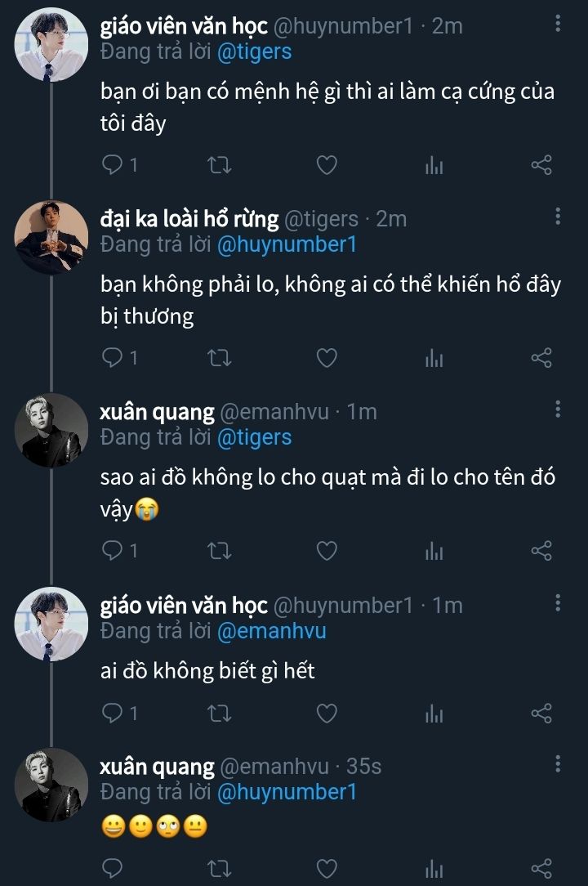Viewport: 588px width, 886px height.
Task: Reply to the emoji-only tweet by xuân quang
Action: coord(113,867)
